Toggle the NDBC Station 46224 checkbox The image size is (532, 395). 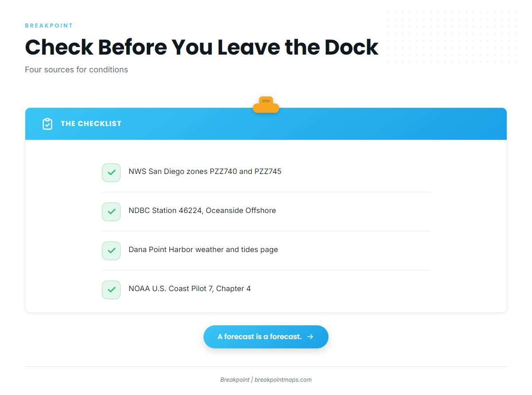[111, 212]
